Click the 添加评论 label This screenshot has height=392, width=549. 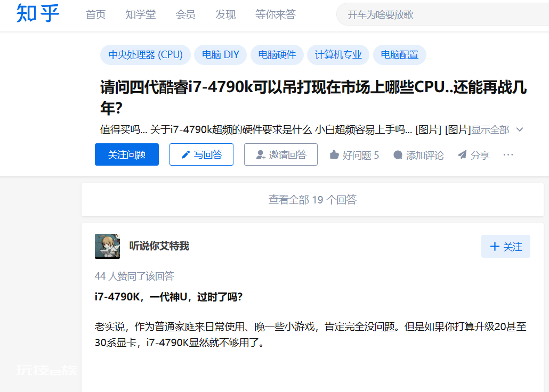tap(425, 155)
